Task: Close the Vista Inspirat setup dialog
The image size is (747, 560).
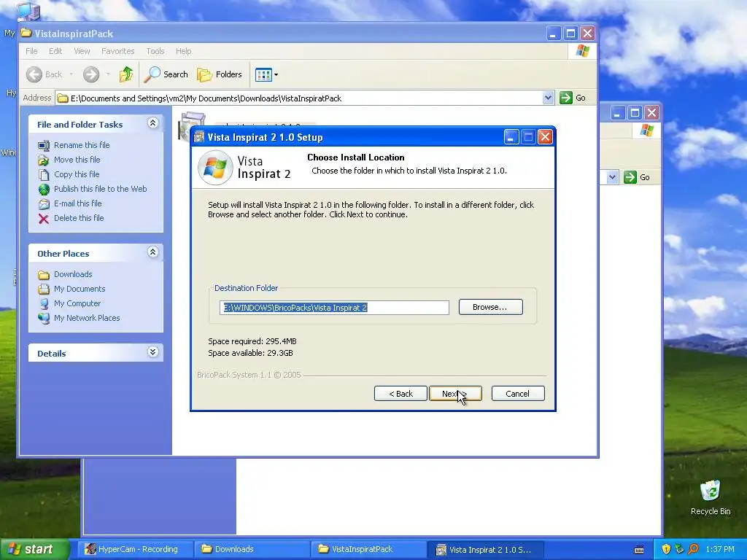Action: pos(545,137)
